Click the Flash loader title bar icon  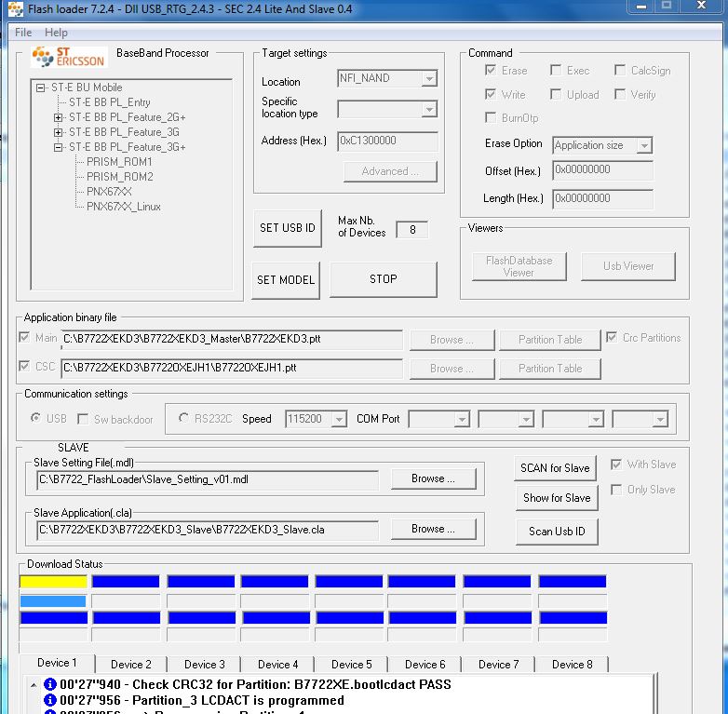pyautogui.click(x=16, y=8)
